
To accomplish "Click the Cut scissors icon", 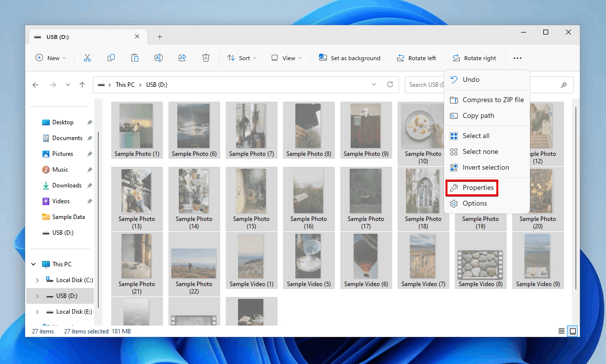I will coord(87,58).
